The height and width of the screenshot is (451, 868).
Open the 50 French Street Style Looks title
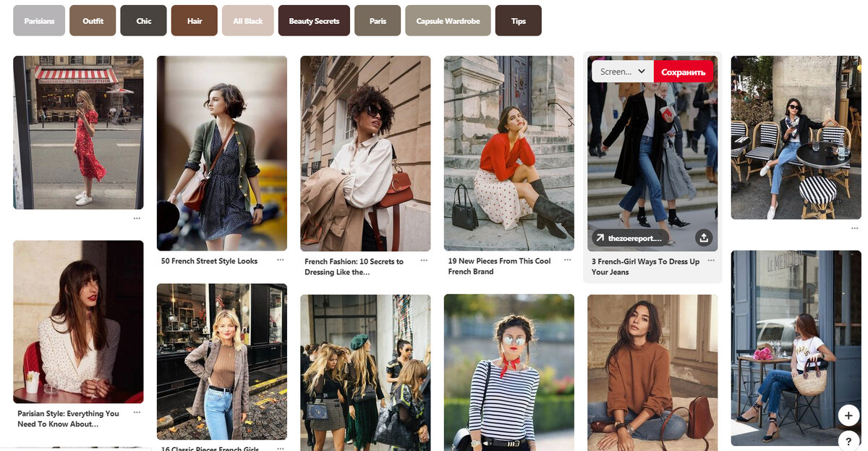209,261
